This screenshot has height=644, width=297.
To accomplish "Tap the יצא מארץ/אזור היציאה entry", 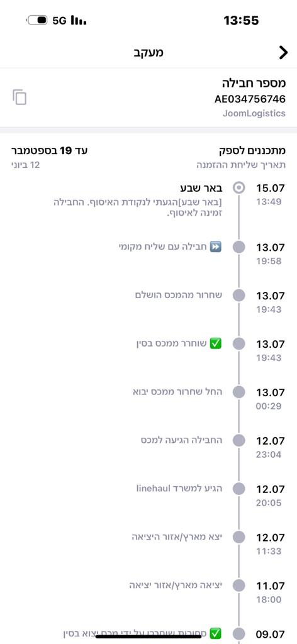I will click(177, 537).
